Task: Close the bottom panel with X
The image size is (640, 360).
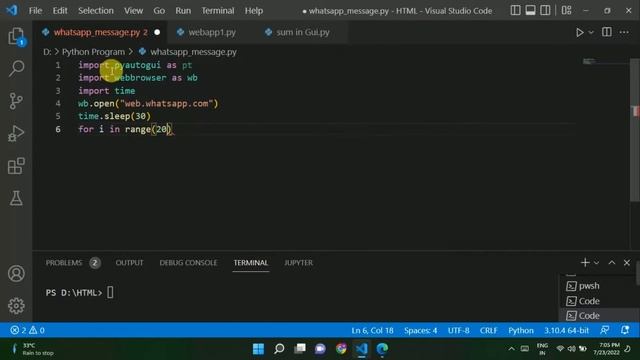Action: [627, 263]
